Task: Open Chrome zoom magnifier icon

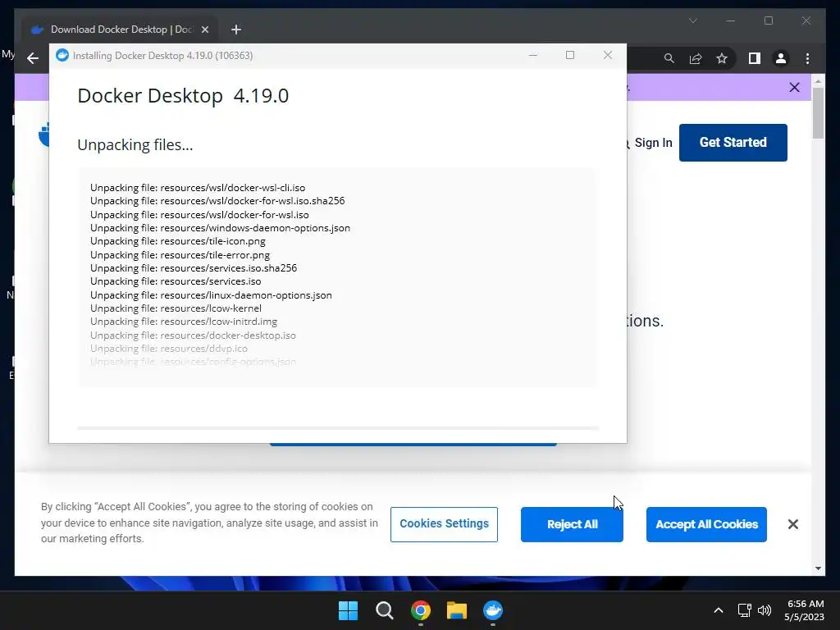Action: [x=669, y=58]
